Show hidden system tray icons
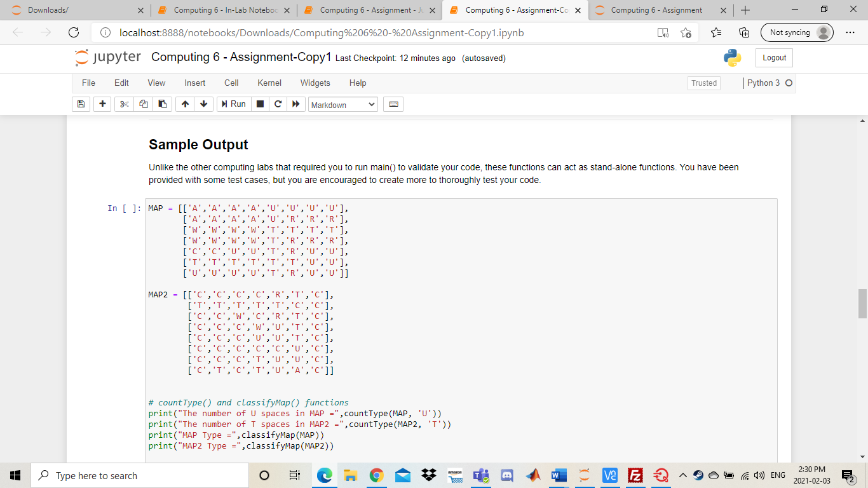The height and width of the screenshot is (488, 868). tap(684, 475)
